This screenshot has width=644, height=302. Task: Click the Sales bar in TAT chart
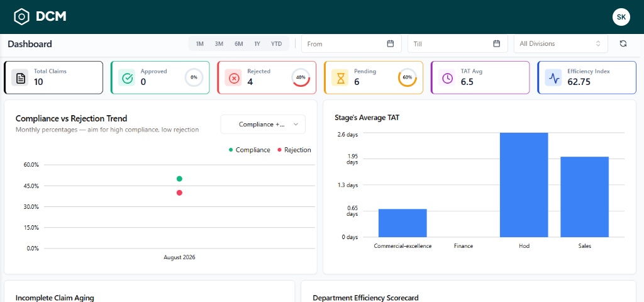pyautogui.click(x=584, y=197)
